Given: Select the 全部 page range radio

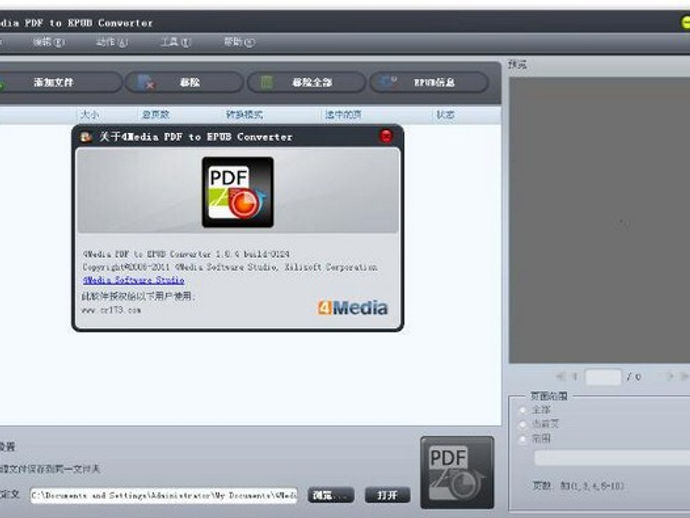Looking at the screenshot, I should (x=523, y=410).
